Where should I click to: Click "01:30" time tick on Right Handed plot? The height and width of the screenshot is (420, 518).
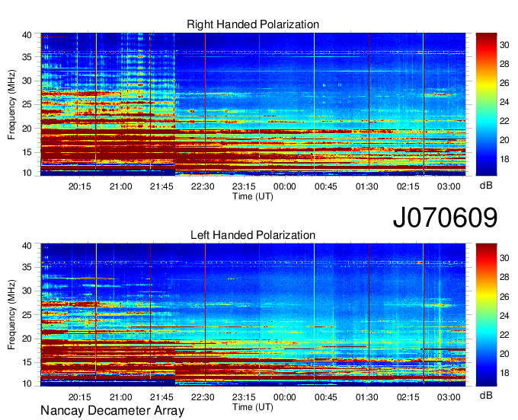366,186
